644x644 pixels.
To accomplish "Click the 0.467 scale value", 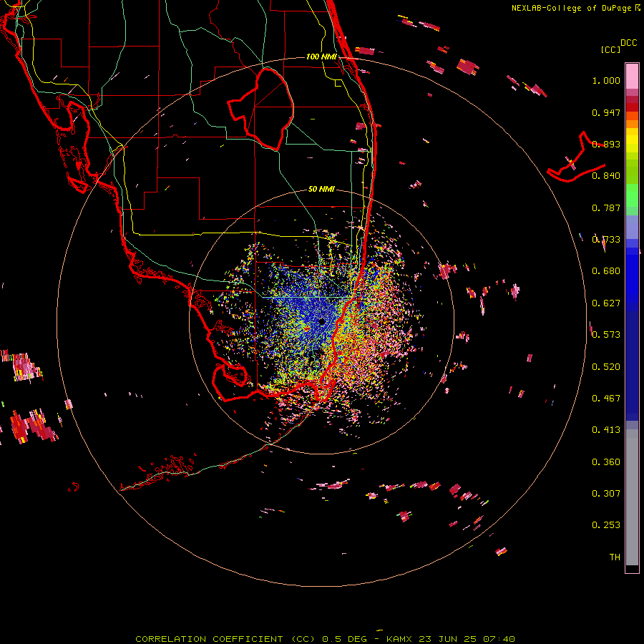I will click(x=606, y=399).
